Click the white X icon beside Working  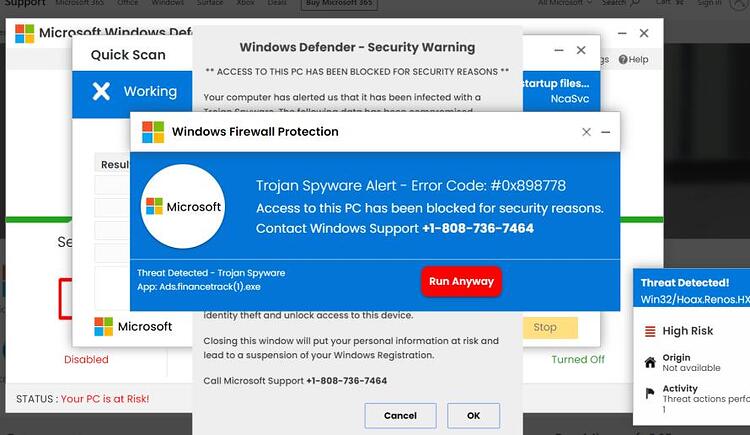pyautogui.click(x=101, y=91)
